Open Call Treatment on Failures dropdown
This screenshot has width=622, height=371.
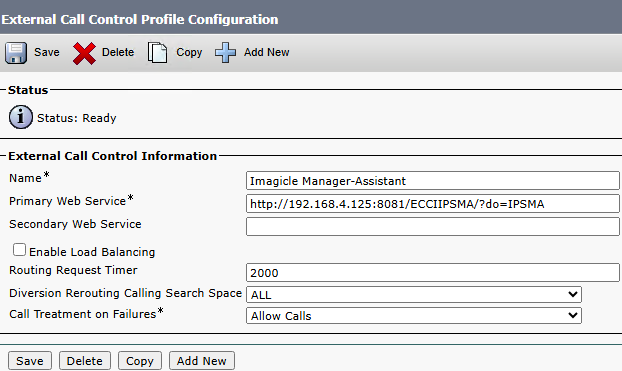point(414,316)
